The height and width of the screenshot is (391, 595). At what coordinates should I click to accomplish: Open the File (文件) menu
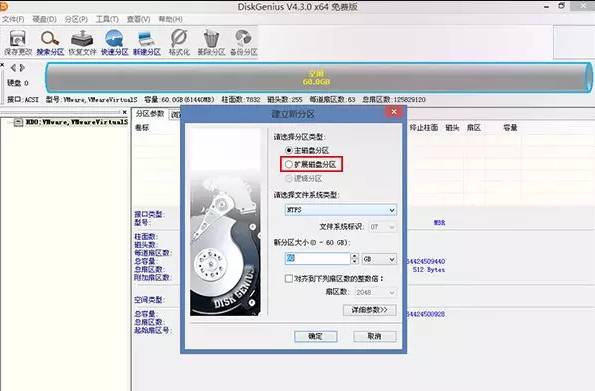[14, 19]
